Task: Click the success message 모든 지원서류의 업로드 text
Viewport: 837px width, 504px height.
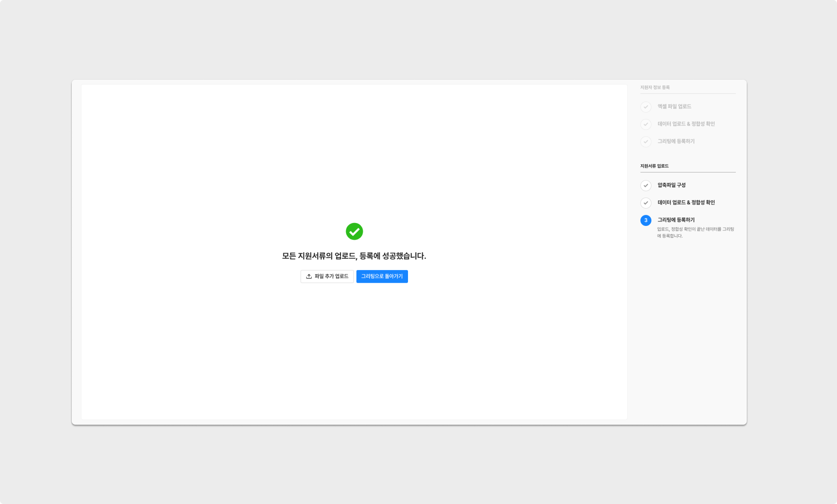Action: pos(354,256)
